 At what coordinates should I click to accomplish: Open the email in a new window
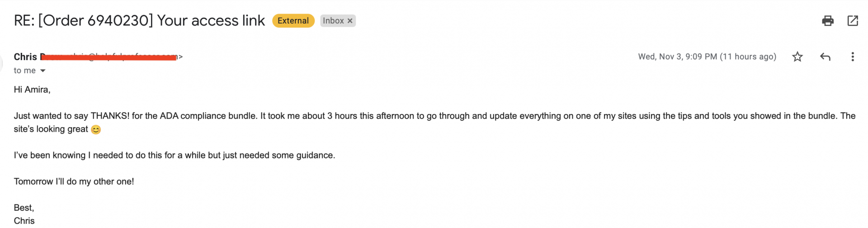point(852,21)
